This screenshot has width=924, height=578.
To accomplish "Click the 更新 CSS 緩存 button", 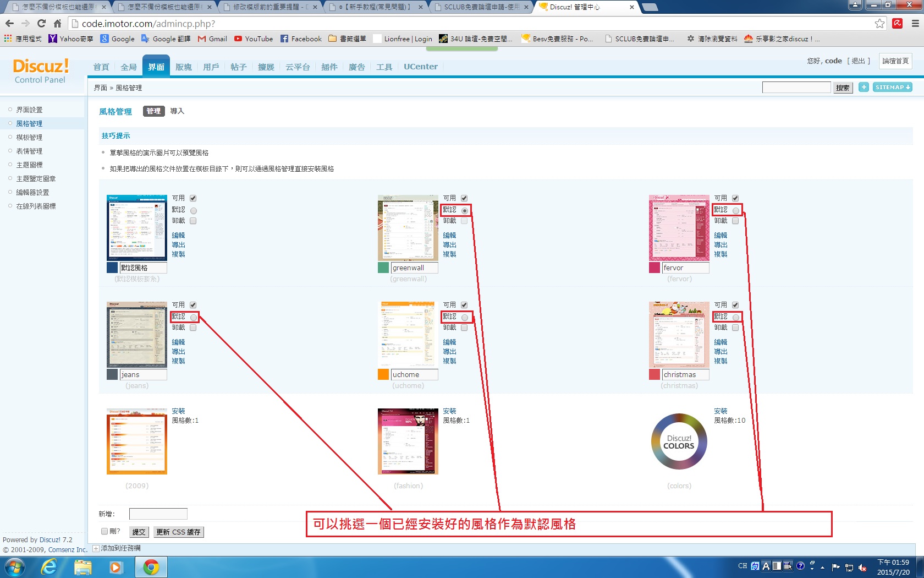I will tap(178, 532).
